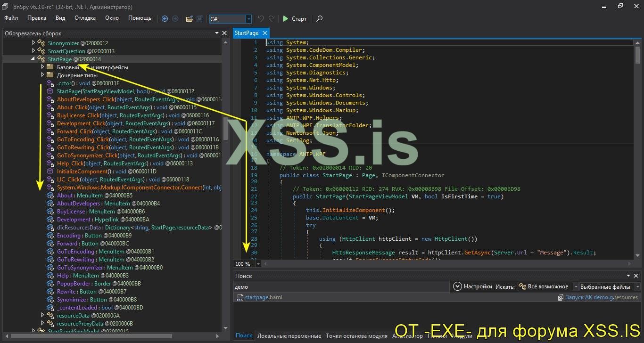The height and width of the screenshot is (343, 644).
Task: Click the resourceData class icon
Action: click(50, 316)
